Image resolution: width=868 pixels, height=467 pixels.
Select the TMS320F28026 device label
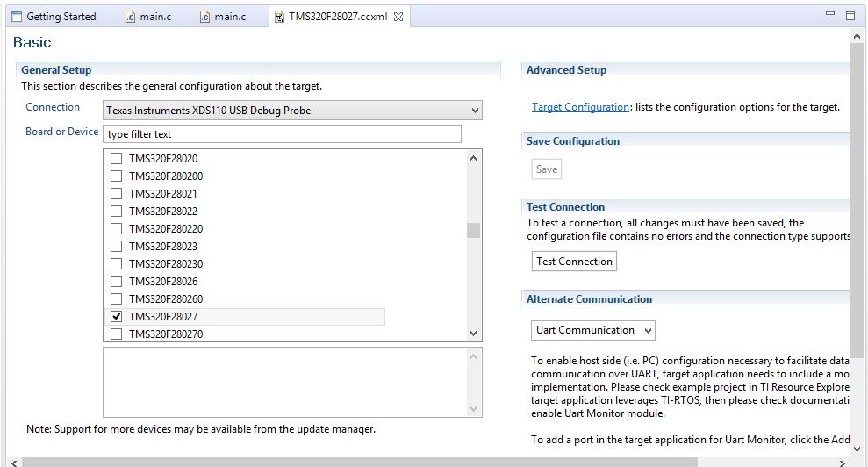click(163, 282)
